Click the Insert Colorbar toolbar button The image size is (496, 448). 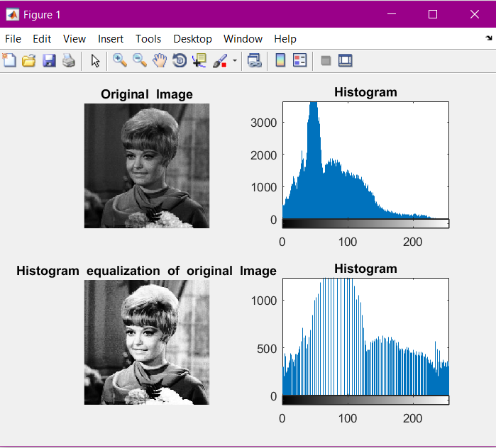coord(280,61)
